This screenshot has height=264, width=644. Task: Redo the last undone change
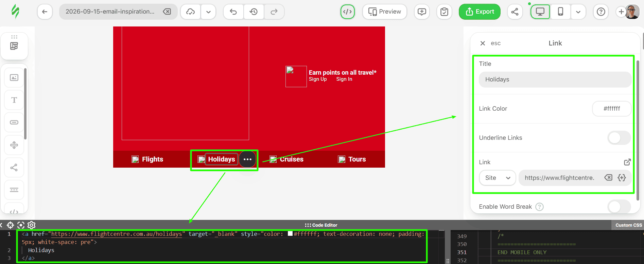[x=274, y=12]
